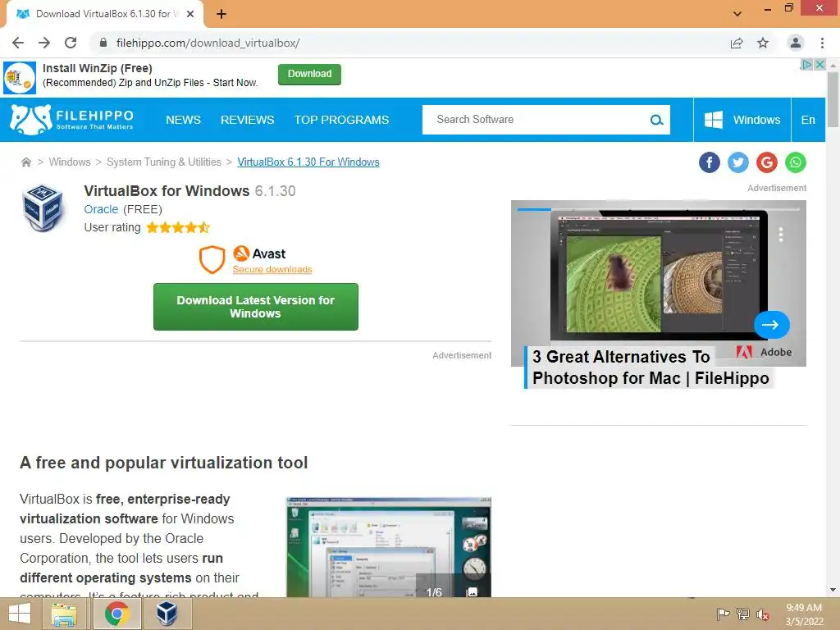Click the network tray icon

[743, 614]
